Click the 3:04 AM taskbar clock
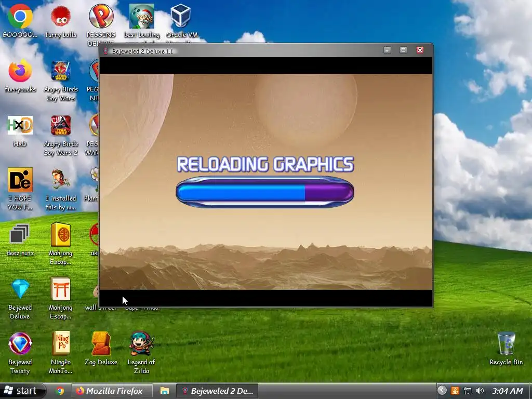 pyautogui.click(x=507, y=391)
